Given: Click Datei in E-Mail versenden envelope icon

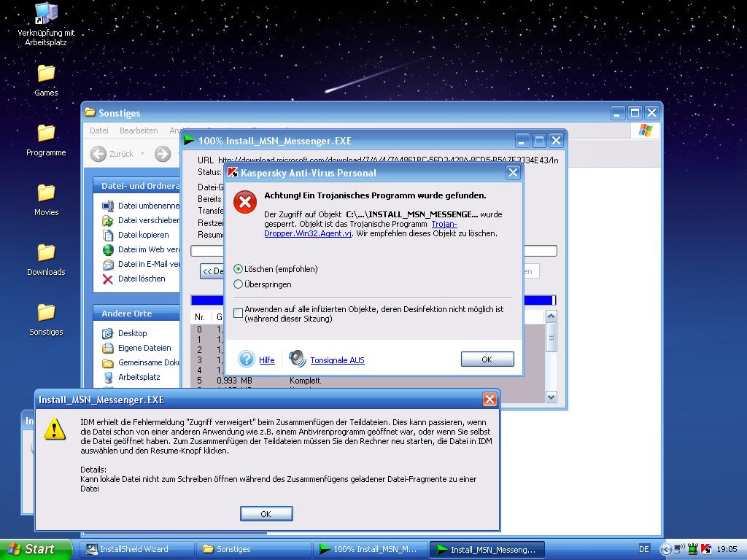Looking at the screenshot, I should (108, 264).
